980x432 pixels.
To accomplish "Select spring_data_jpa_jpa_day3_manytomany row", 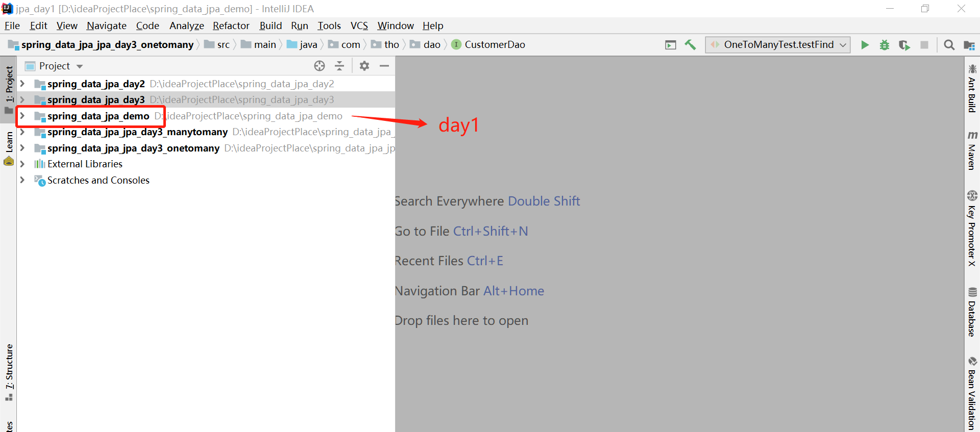I will pyautogui.click(x=206, y=132).
